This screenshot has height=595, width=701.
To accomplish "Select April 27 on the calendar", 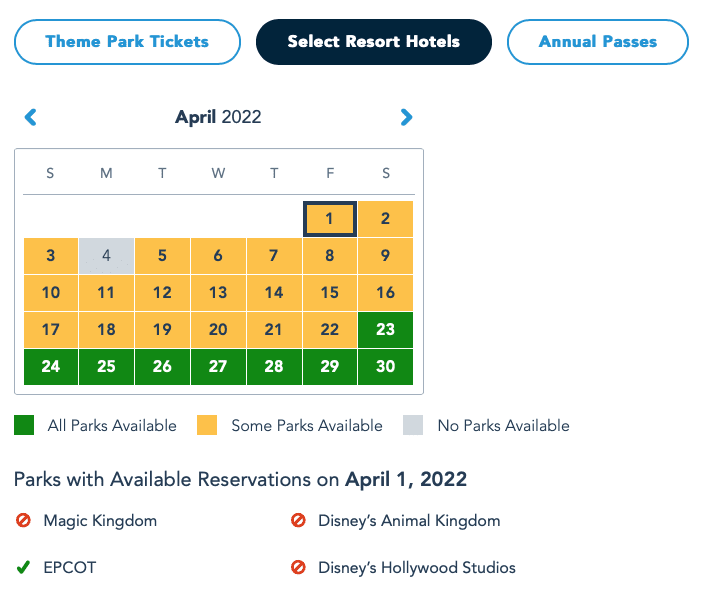I will 218,366.
